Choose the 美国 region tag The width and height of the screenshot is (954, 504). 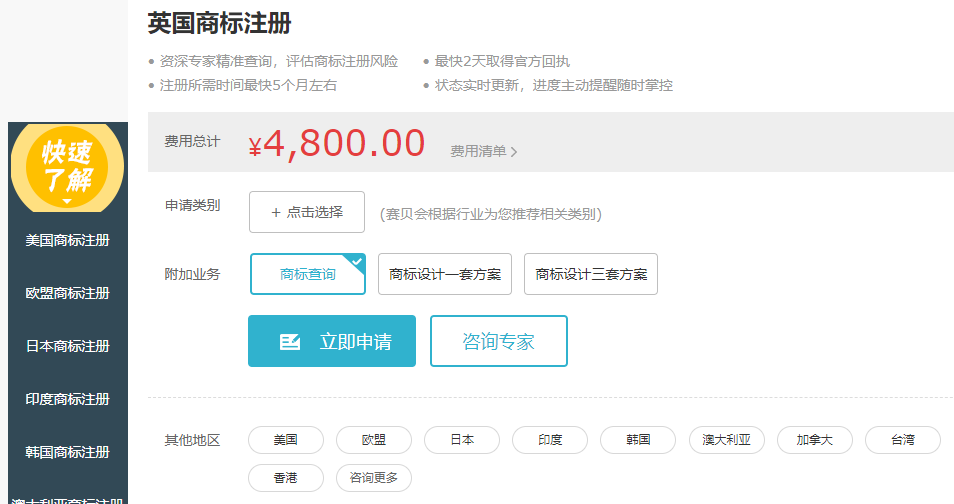click(286, 440)
